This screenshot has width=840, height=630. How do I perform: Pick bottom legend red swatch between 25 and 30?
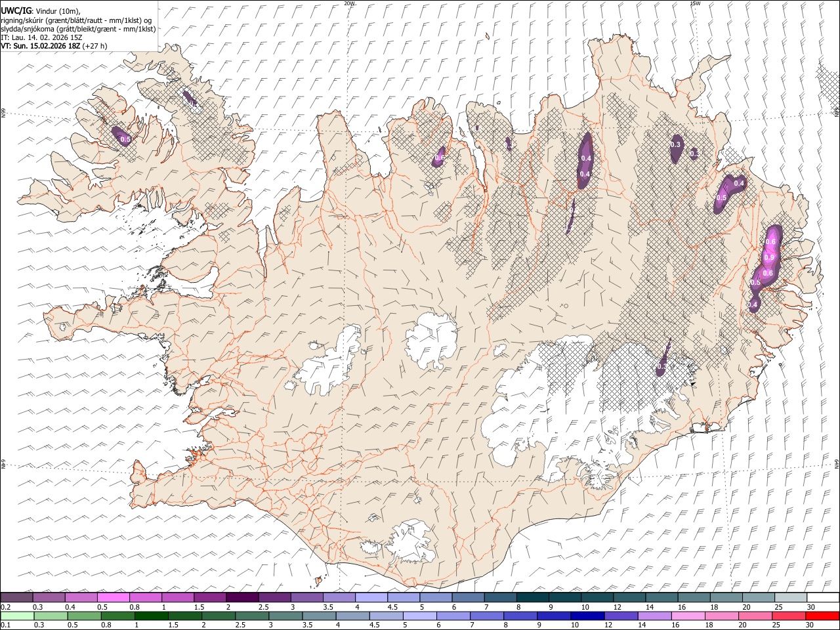coord(788,616)
